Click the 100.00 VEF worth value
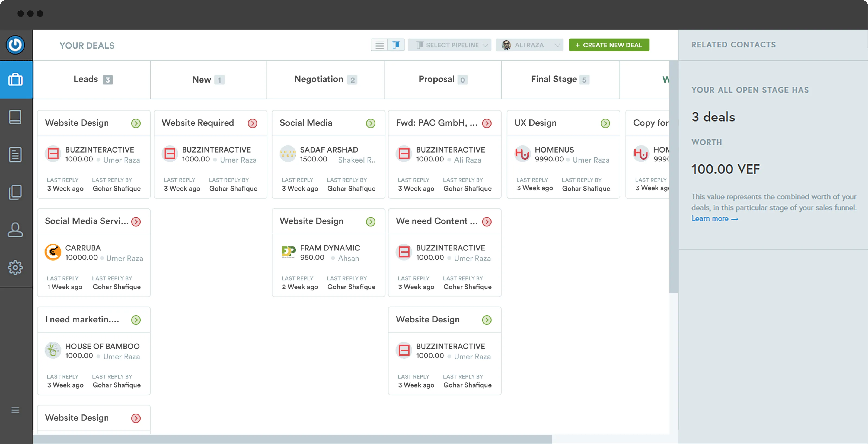Image resolution: width=868 pixels, height=444 pixels. pos(726,169)
